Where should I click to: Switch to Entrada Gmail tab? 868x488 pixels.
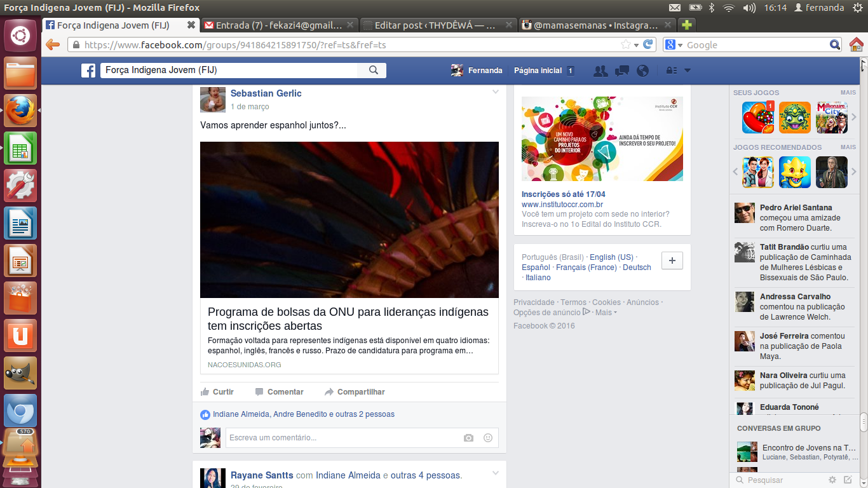279,25
